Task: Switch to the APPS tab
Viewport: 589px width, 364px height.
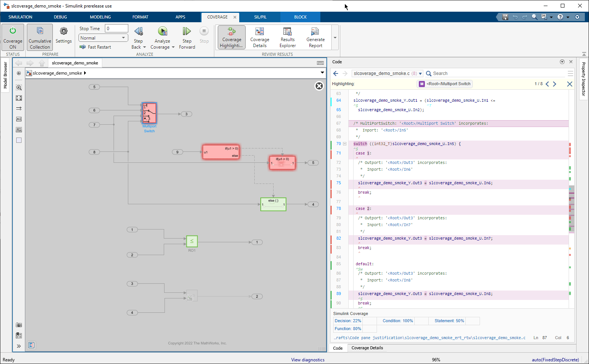Action: [x=180, y=17]
